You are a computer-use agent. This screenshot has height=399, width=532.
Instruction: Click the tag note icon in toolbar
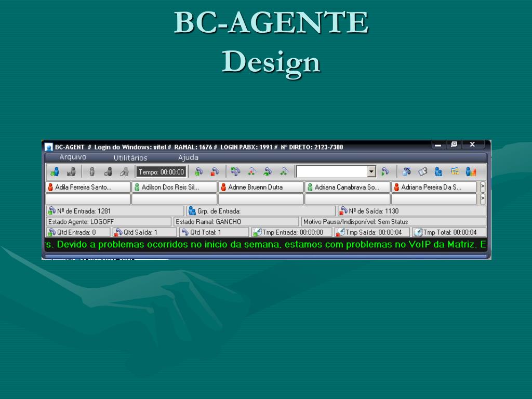pos(422,171)
